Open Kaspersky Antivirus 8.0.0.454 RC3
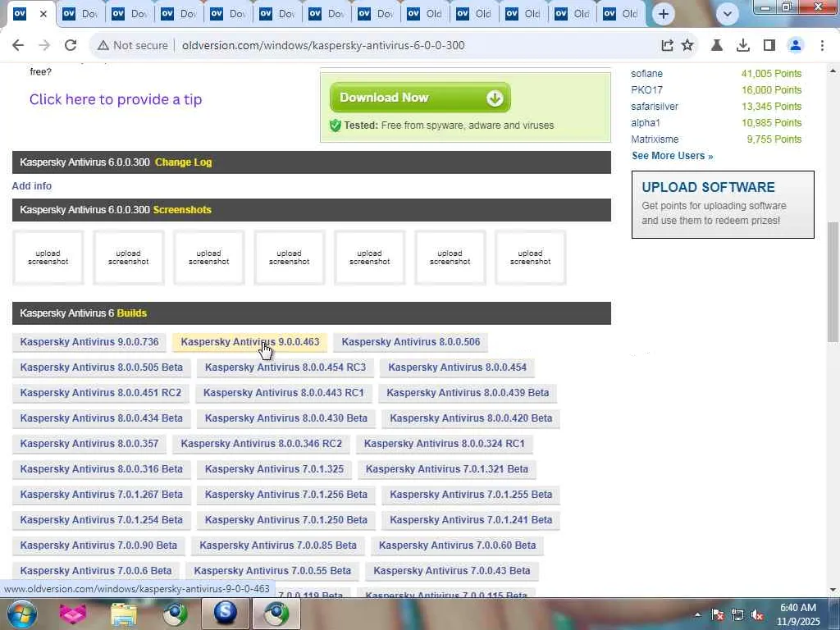Image resolution: width=840 pixels, height=630 pixels. pos(285,367)
